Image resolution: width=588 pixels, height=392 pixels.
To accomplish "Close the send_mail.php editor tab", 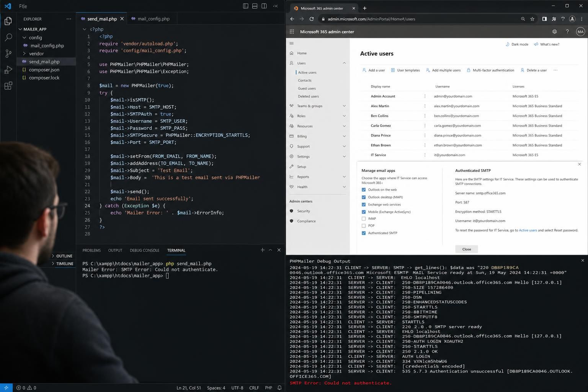I will pos(122,18).
